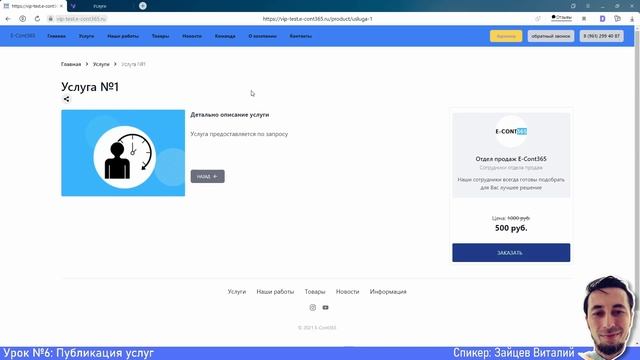The image size is (640, 360).
Task: Click the Yandex home icon beside back arrow
Action: click(x=22, y=19)
